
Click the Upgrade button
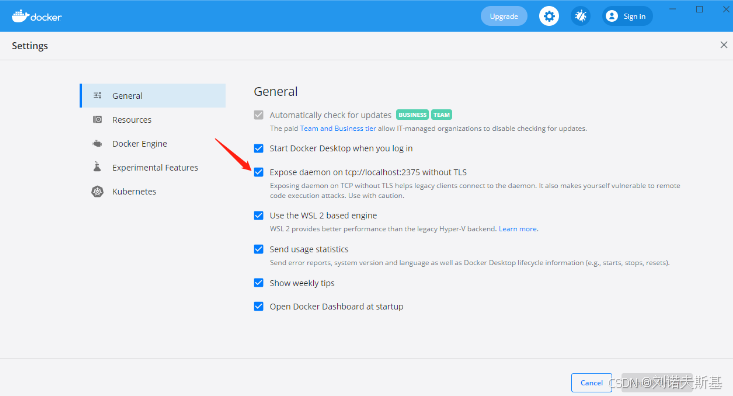504,16
